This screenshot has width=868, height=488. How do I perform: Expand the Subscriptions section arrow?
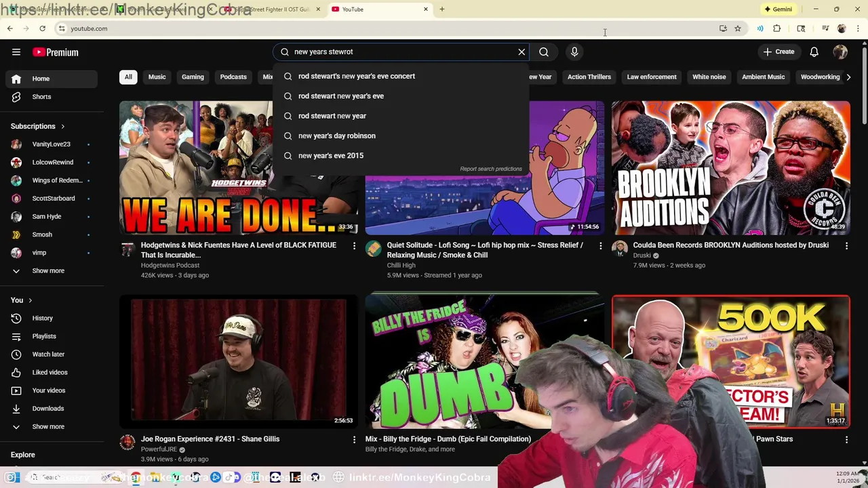pyautogui.click(x=62, y=126)
